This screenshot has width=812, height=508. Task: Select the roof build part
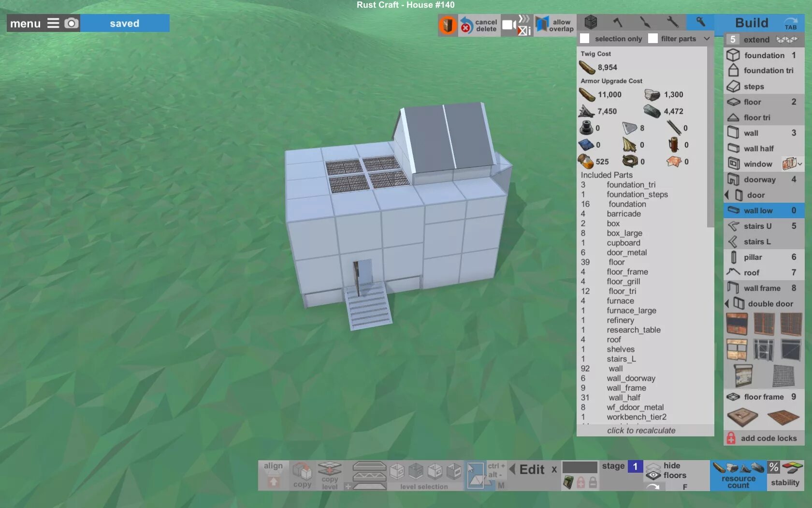tap(764, 272)
